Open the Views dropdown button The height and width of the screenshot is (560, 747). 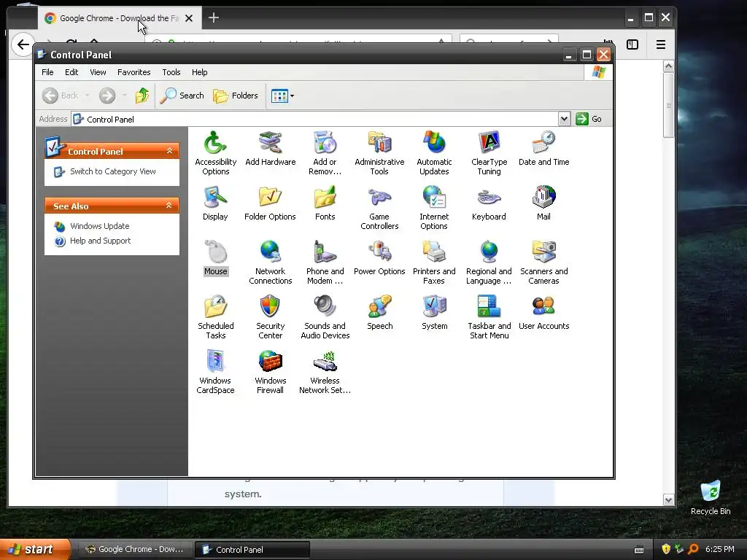pyautogui.click(x=282, y=96)
